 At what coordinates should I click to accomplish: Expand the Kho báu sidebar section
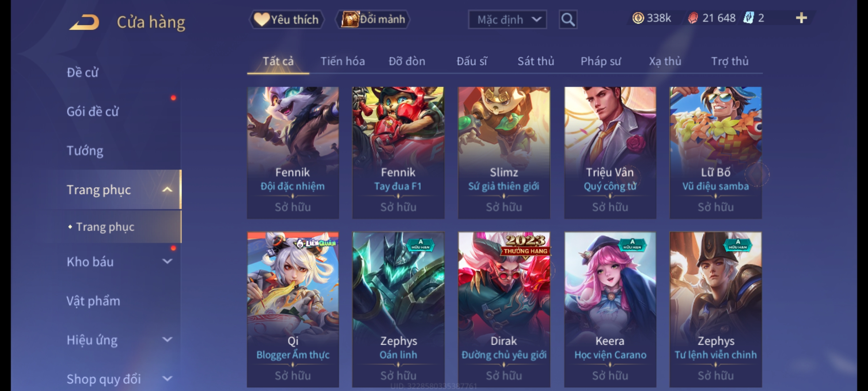coord(167,261)
